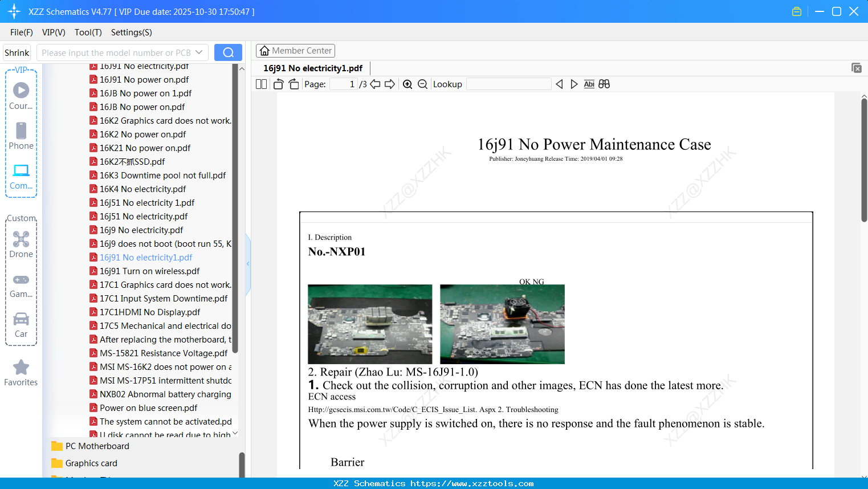868x489 pixels.
Task: Go to the previous page arrow
Action: [375, 84]
